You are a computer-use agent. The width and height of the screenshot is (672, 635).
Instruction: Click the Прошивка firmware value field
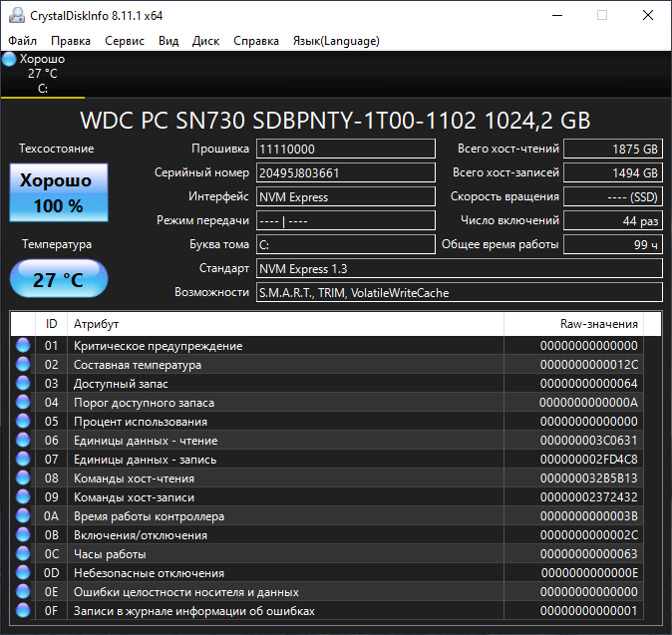pos(345,149)
